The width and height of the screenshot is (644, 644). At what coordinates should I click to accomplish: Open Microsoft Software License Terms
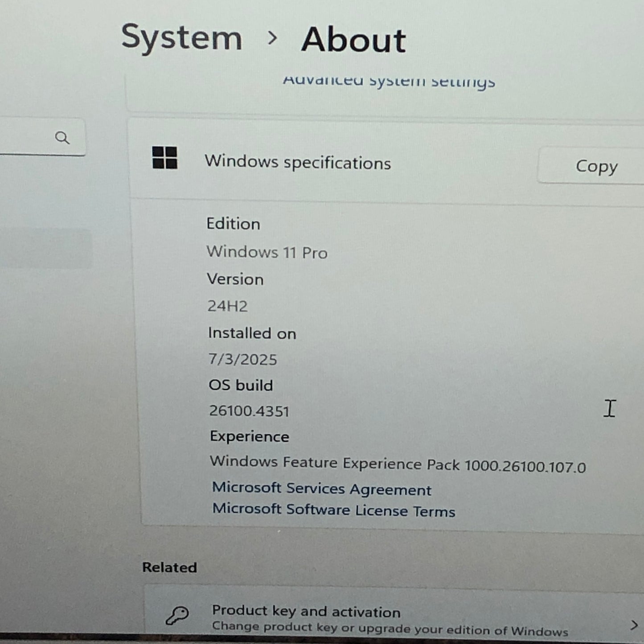333,510
